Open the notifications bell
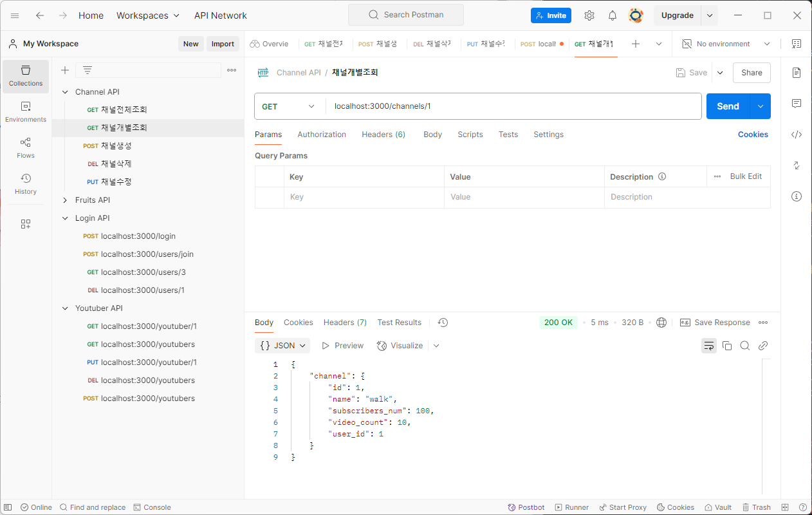The height and width of the screenshot is (515, 812). click(x=613, y=15)
